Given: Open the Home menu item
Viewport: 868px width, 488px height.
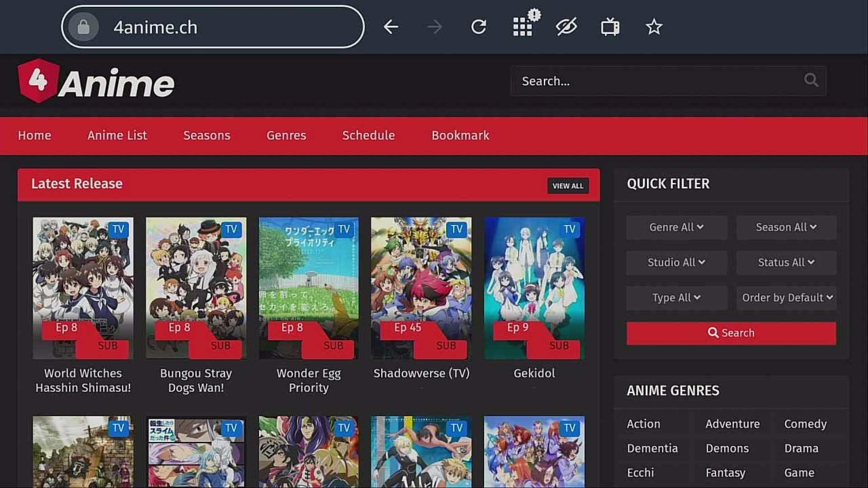Looking at the screenshot, I should (34, 135).
